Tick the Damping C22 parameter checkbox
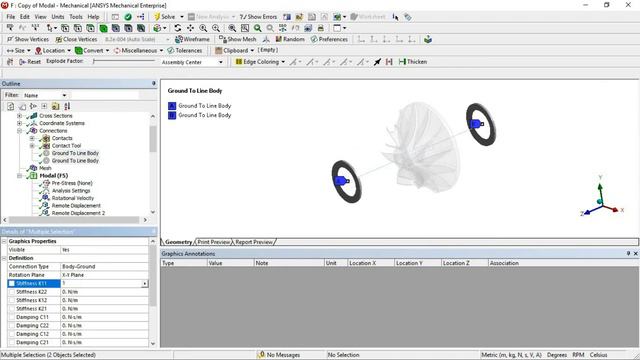The image size is (640, 360). click(11, 326)
